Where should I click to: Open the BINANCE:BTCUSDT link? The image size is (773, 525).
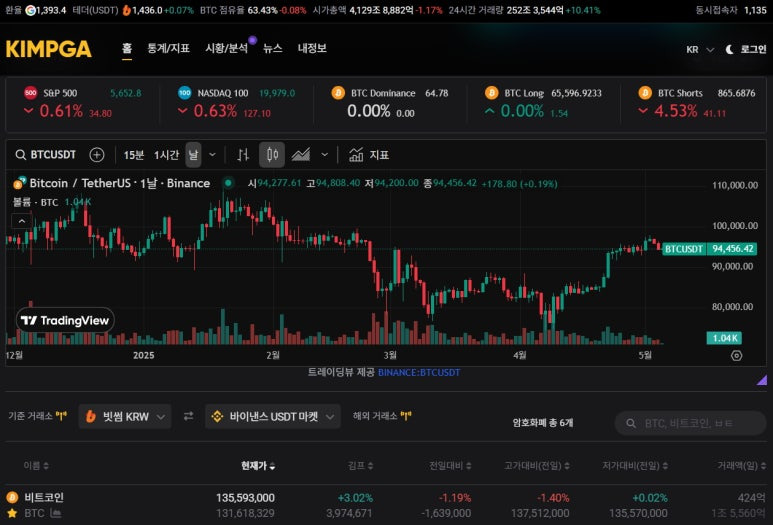tap(419, 373)
